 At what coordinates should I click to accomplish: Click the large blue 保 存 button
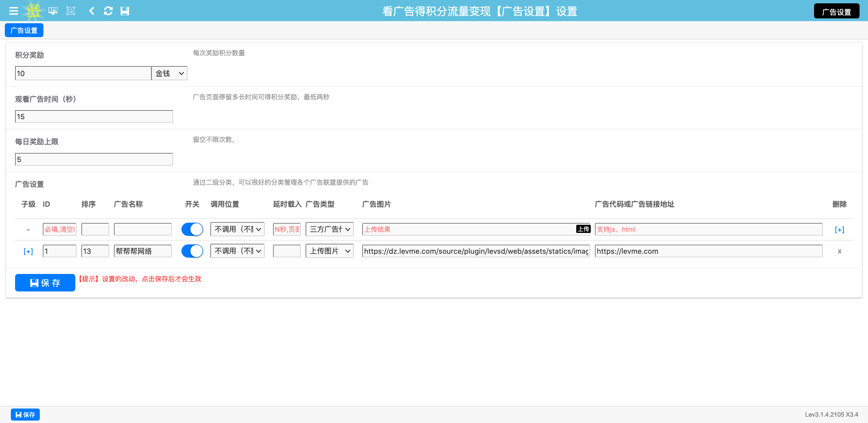click(45, 283)
